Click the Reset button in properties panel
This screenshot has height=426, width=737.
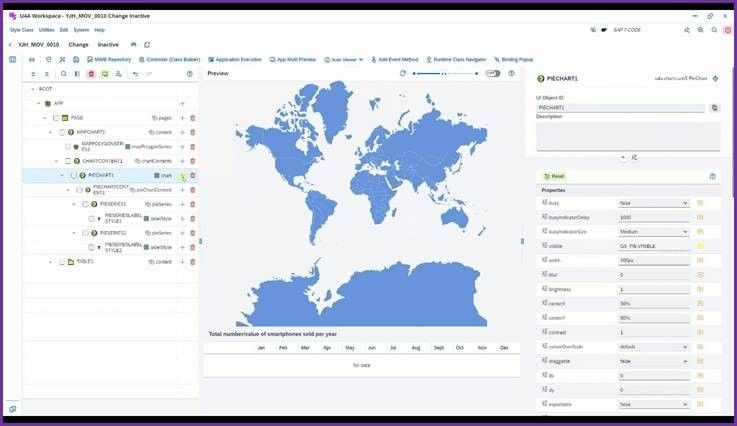click(554, 176)
